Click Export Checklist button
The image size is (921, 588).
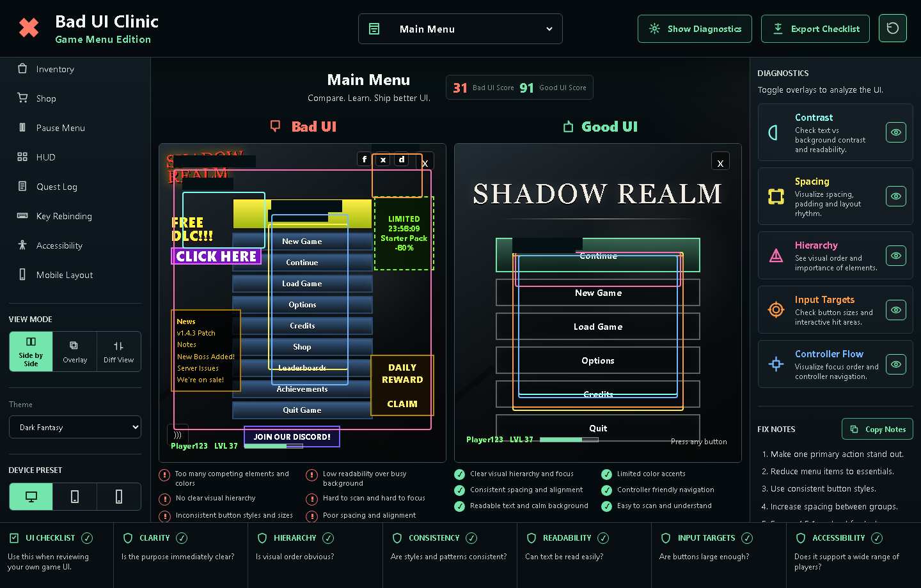click(815, 29)
